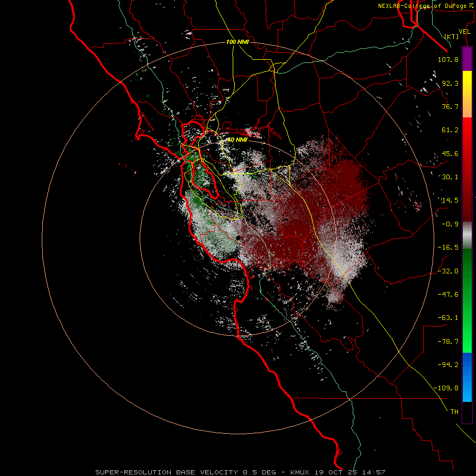The height and width of the screenshot is (476, 476).
Task: Click the blue segment of the velocity color bar
Action: (467, 377)
